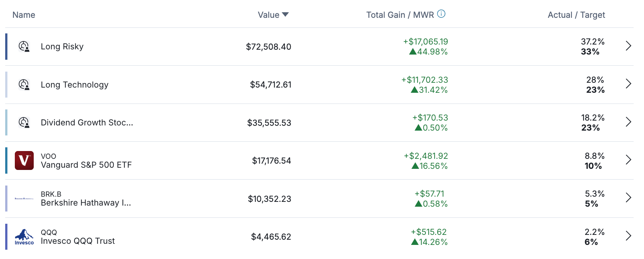The image size is (644, 259).
Task: Click the Vanguard VOO logo icon
Action: [24, 160]
